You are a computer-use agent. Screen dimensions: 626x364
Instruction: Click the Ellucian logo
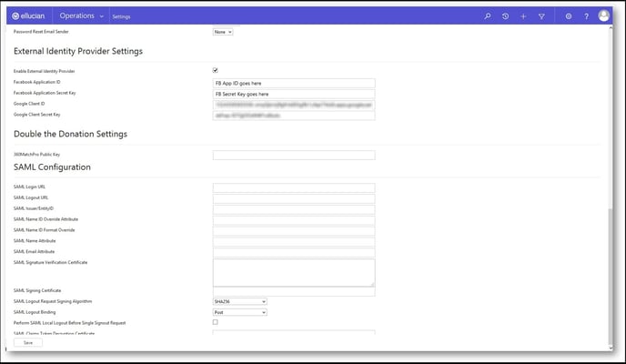pos(28,16)
